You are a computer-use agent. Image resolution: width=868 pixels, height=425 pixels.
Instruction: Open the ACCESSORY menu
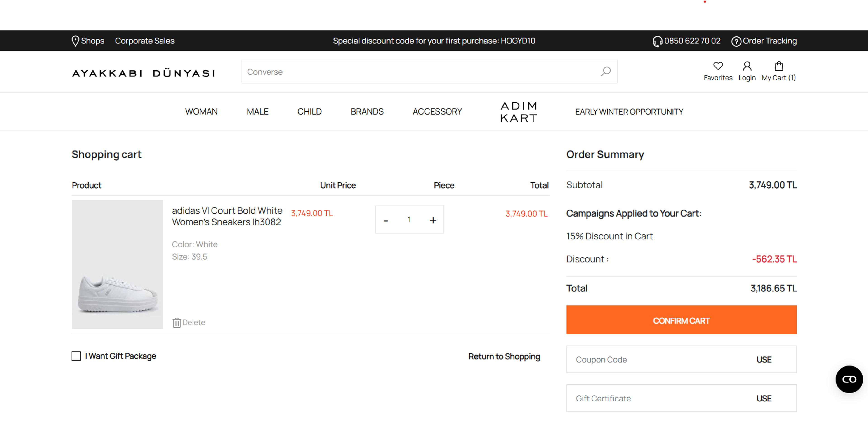click(437, 112)
